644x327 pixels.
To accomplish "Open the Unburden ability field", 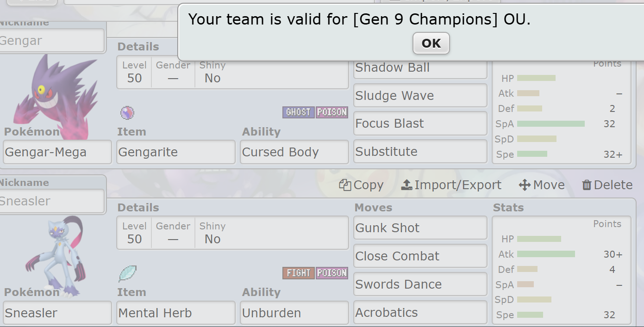I will pyautogui.click(x=294, y=313).
